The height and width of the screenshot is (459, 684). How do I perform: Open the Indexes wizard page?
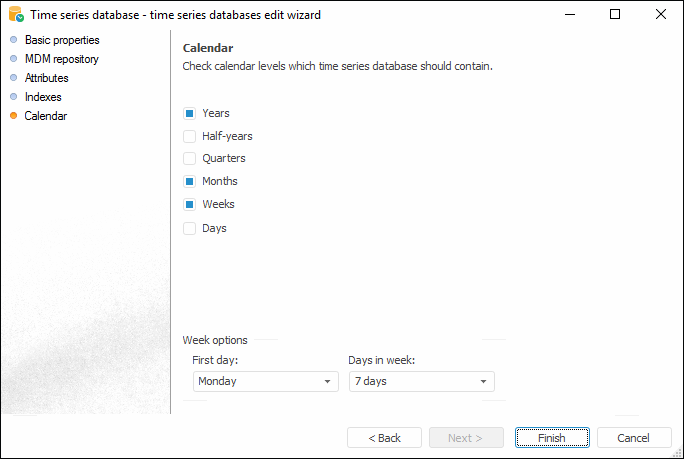tap(43, 97)
